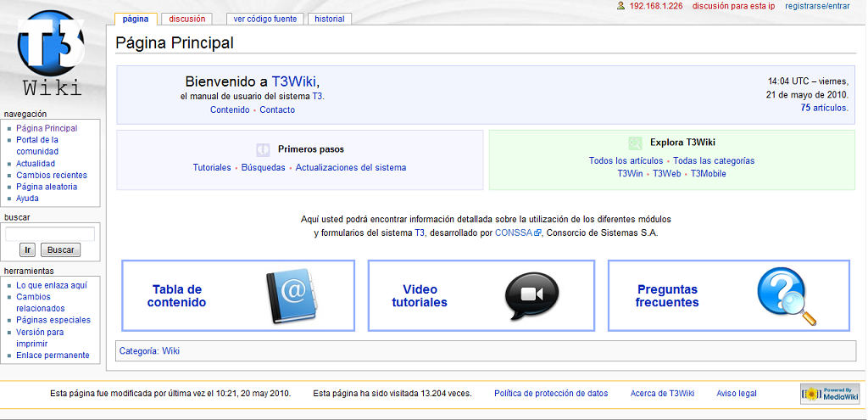Viewport: 868px width, 420px height.
Task: Open Páginas especiales link
Action: tap(53, 320)
